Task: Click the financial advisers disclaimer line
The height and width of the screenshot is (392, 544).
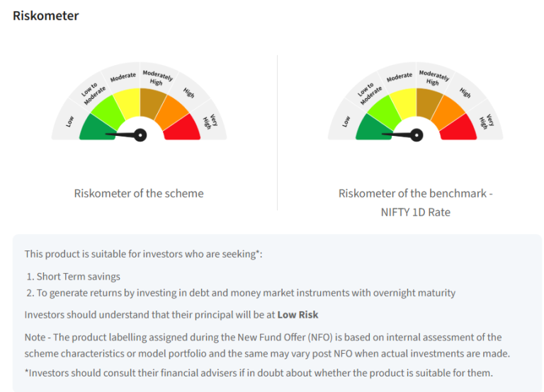Action: pyautogui.click(x=259, y=372)
